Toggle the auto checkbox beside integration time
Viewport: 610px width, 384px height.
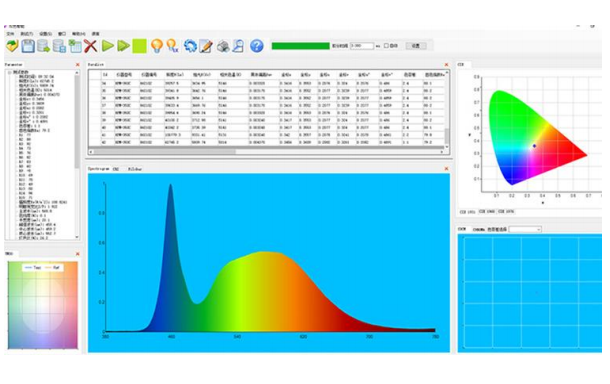pos(386,46)
